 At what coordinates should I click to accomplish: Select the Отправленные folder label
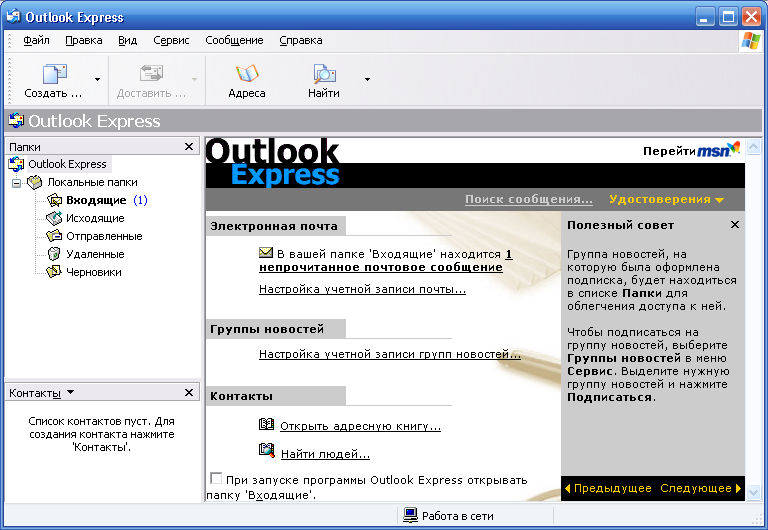click(x=104, y=236)
